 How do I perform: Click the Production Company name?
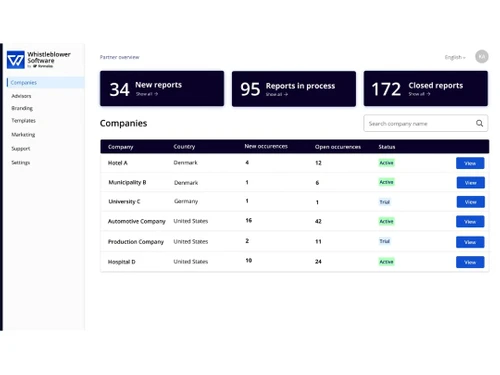[136, 242]
